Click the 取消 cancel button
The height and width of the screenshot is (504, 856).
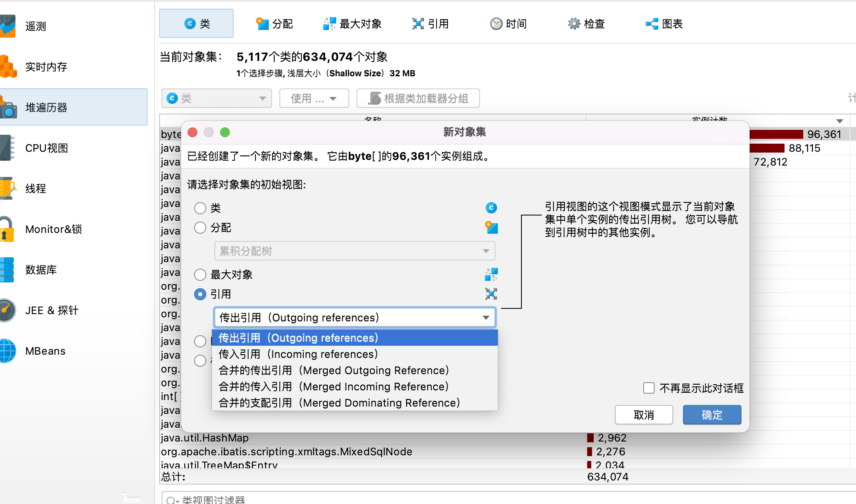tap(644, 415)
